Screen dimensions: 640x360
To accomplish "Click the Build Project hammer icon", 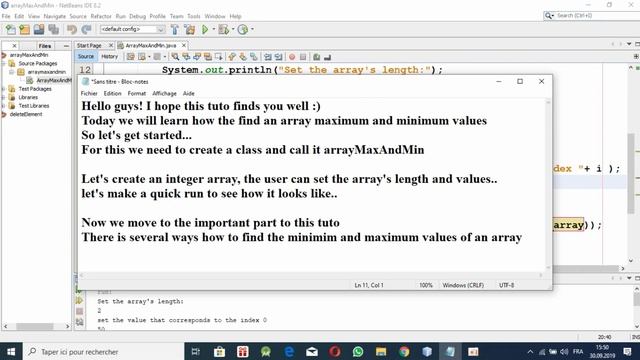I will coord(175,29).
